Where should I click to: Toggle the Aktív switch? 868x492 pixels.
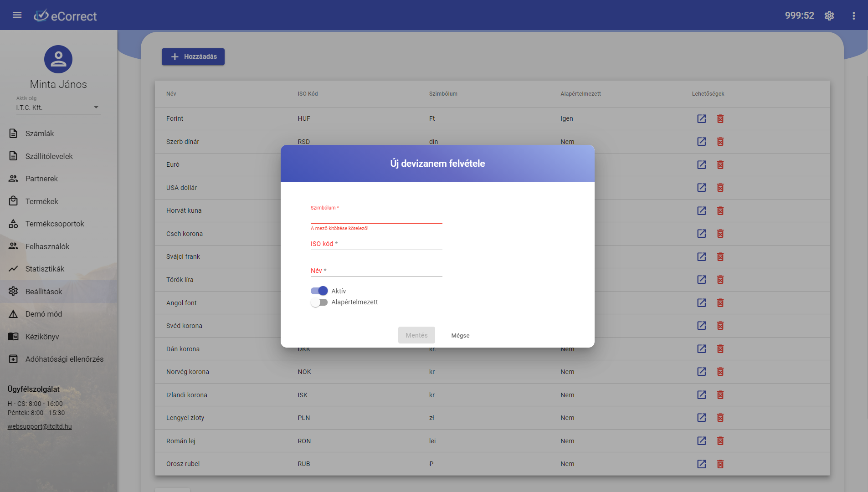click(x=319, y=291)
